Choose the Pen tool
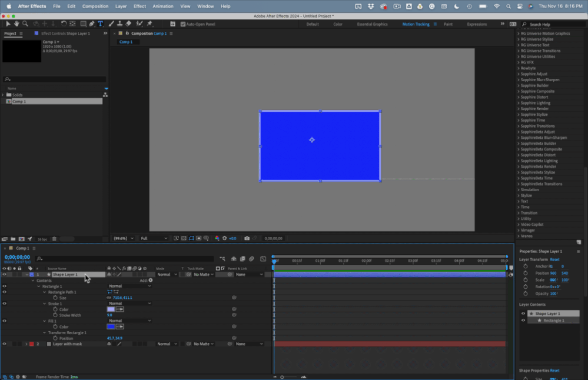The width and height of the screenshot is (588, 380). pos(92,24)
